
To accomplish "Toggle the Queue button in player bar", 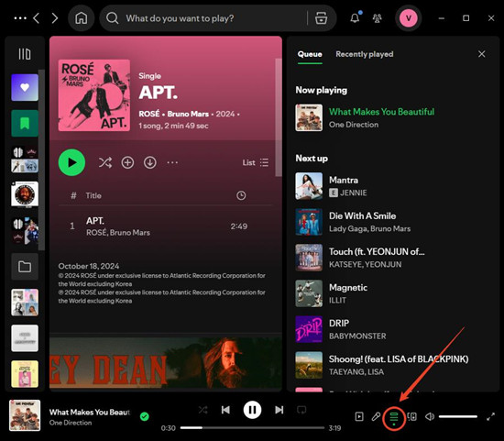I will (394, 417).
